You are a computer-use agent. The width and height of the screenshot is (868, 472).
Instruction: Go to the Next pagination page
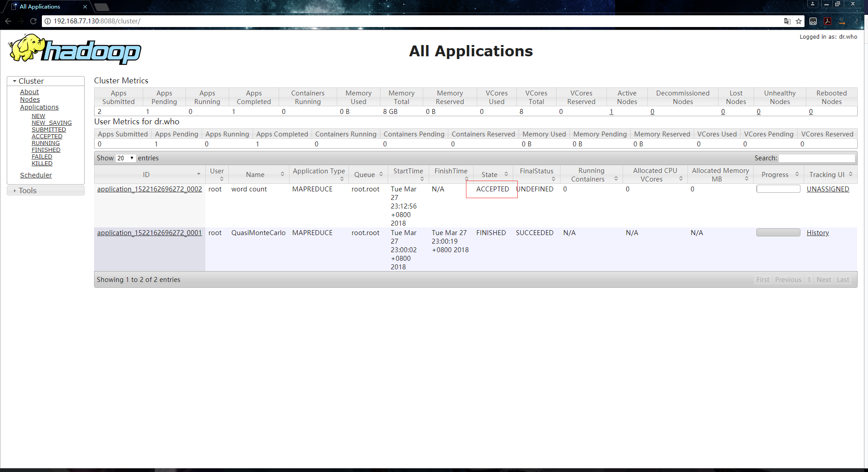(824, 280)
